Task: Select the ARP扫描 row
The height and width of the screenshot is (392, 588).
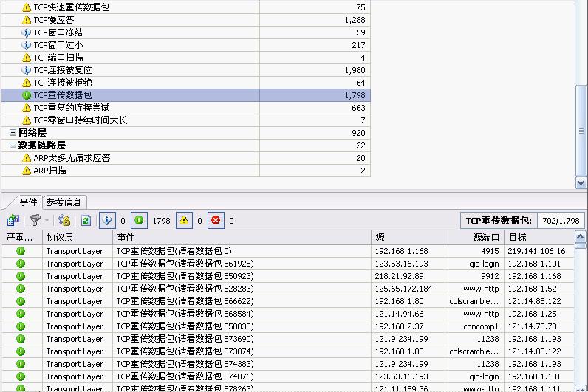Action: pos(186,171)
